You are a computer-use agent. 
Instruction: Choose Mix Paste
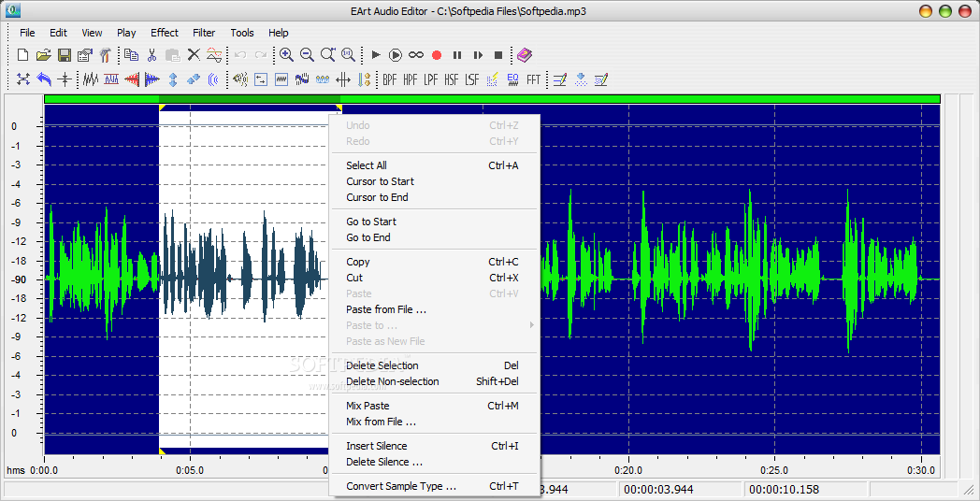[x=434, y=406]
